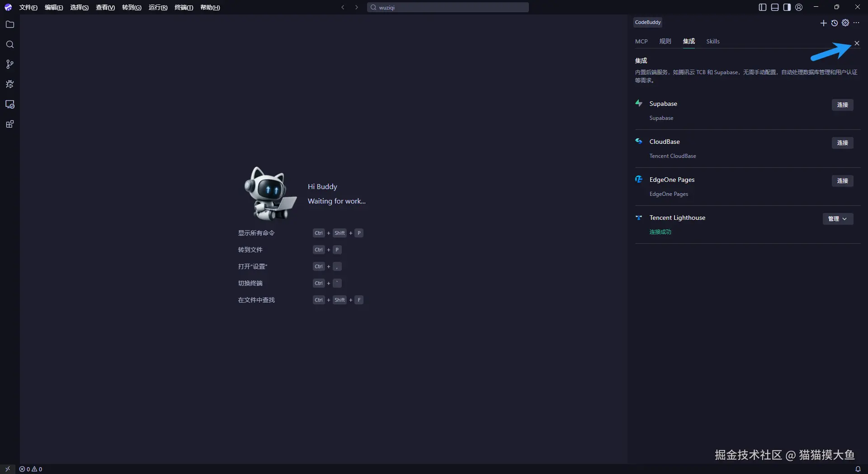This screenshot has width=868, height=474.
Task: Click the Supabase logo icon
Action: [x=639, y=103]
